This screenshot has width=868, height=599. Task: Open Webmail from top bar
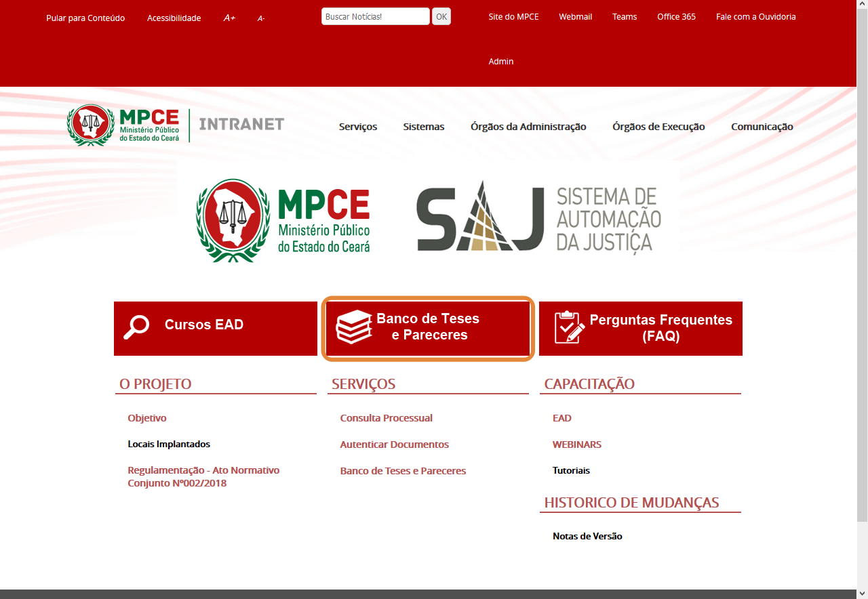[575, 16]
